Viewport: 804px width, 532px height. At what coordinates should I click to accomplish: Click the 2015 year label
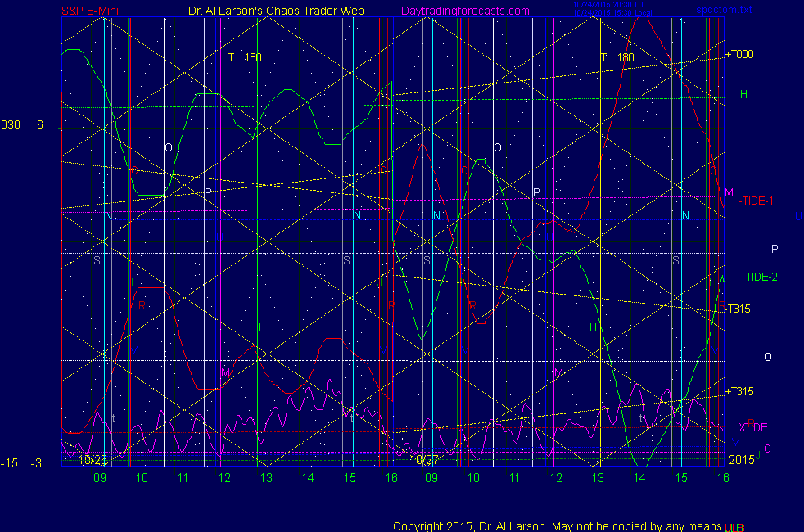pyautogui.click(x=742, y=460)
